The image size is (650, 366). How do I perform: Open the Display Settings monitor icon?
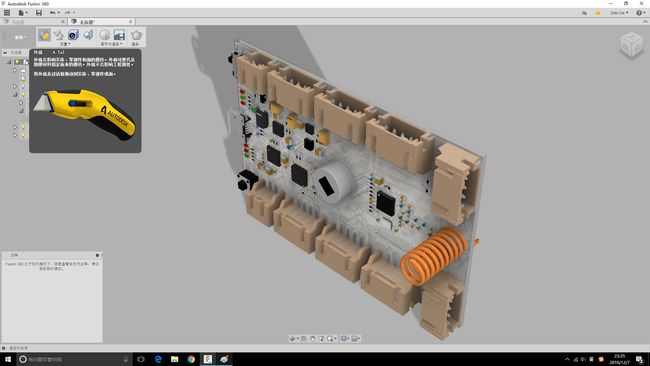tap(344, 339)
